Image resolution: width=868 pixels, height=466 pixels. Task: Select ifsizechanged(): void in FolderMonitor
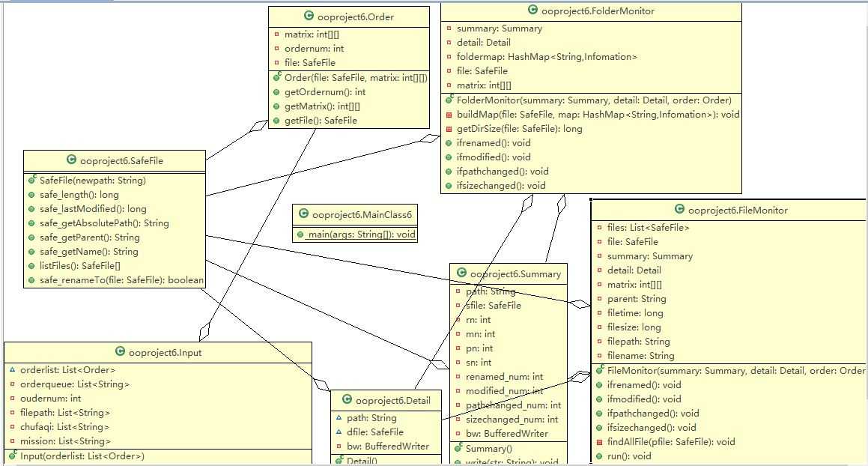click(501, 187)
